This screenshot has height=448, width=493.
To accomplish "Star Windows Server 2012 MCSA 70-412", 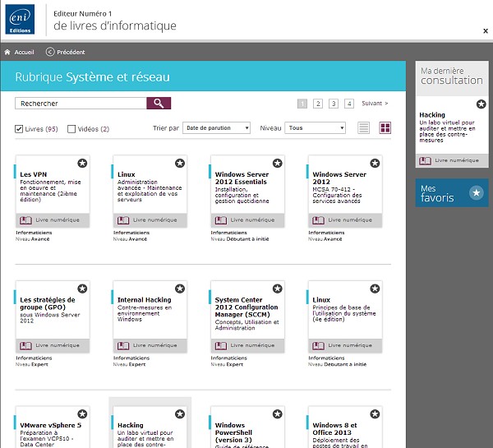I will pos(375,163).
